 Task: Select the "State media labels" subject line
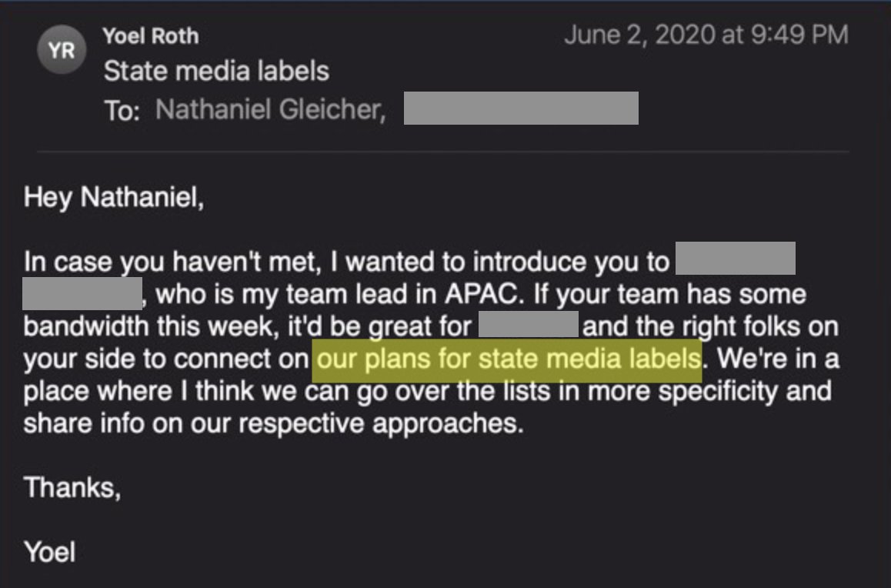[216, 72]
